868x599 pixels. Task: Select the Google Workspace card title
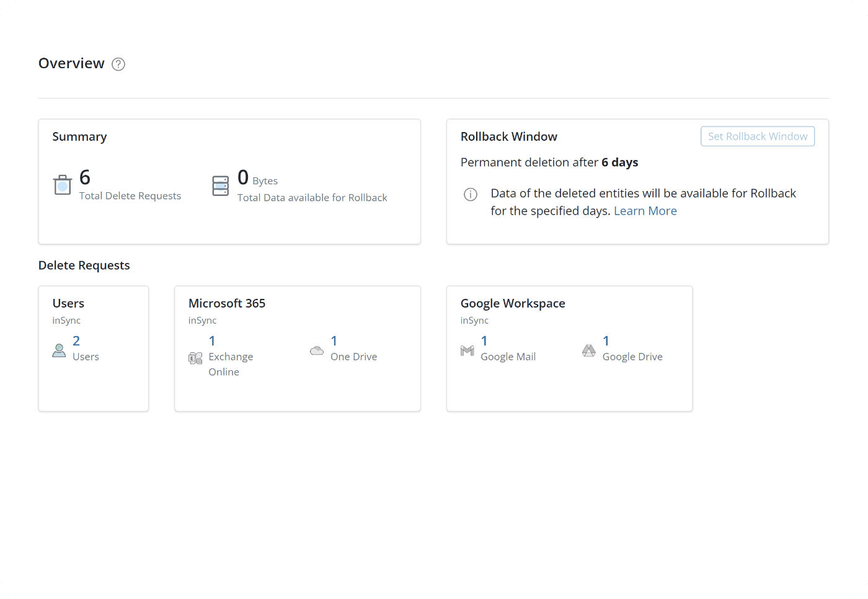pyautogui.click(x=513, y=303)
